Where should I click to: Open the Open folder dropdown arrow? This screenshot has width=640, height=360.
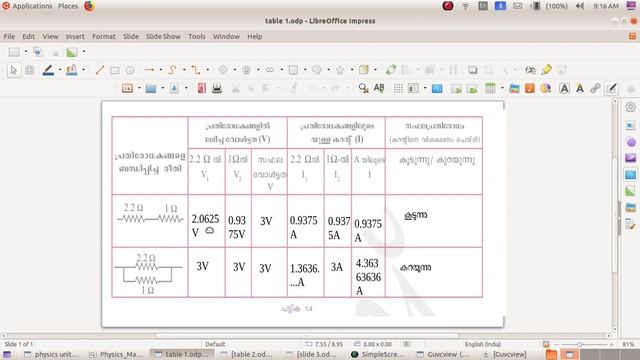pyautogui.click(x=162, y=88)
